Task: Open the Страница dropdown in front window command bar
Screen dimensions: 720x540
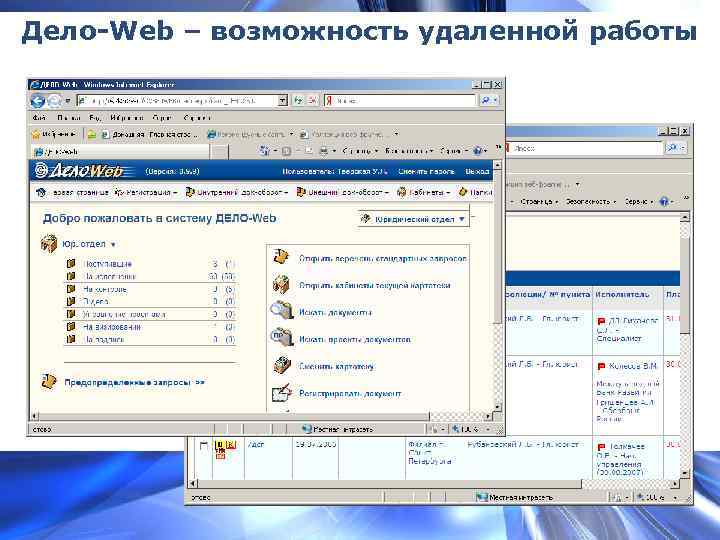Action: coord(360,151)
